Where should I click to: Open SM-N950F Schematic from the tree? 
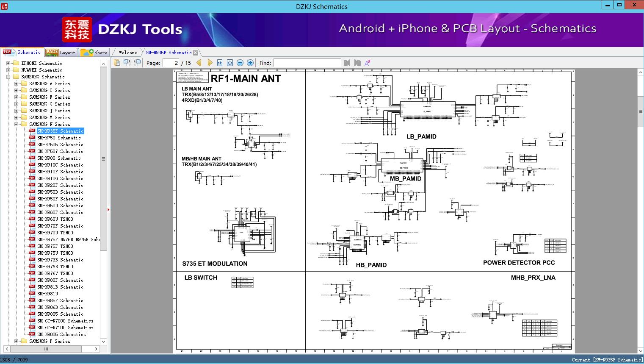[60, 199]
